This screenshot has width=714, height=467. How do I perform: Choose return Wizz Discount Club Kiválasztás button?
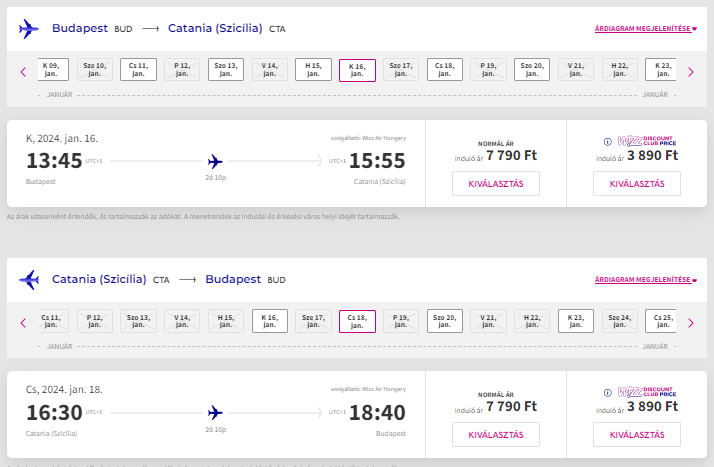click(637, 435)
